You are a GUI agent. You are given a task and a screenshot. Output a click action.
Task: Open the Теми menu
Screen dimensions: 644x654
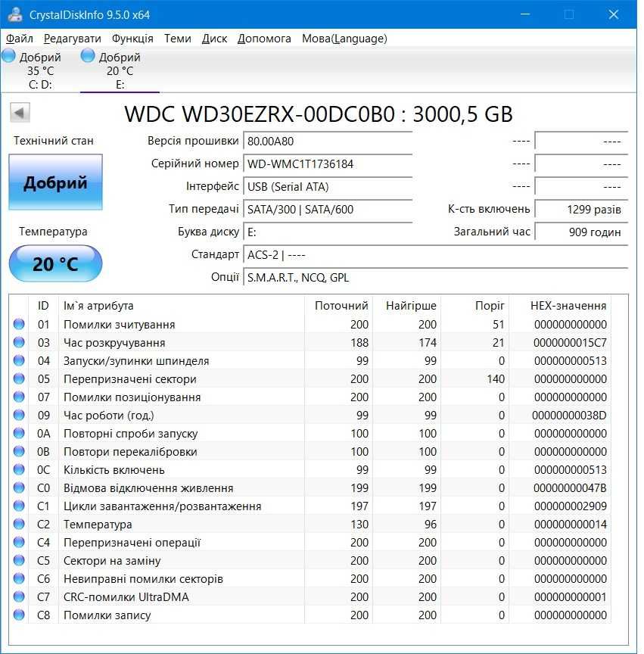click(178, 39)
